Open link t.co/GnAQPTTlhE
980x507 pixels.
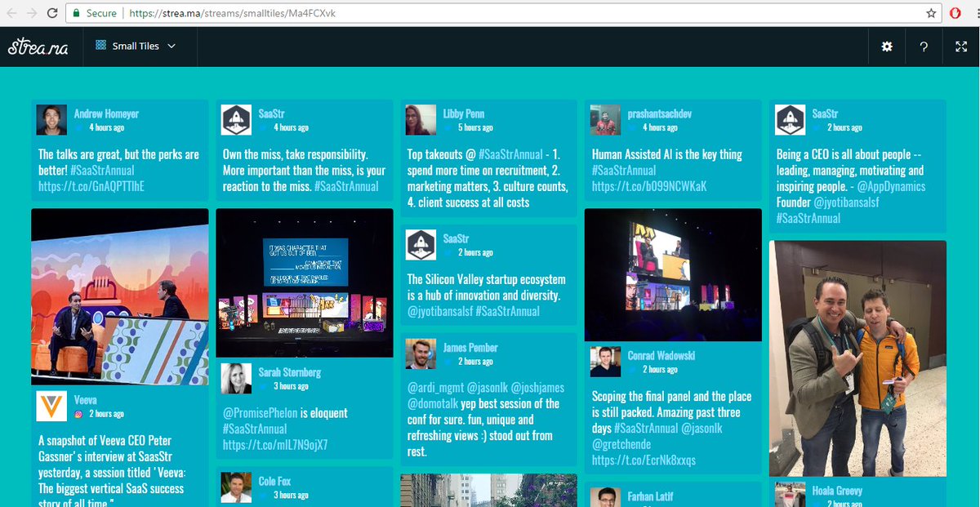point(91,186)
